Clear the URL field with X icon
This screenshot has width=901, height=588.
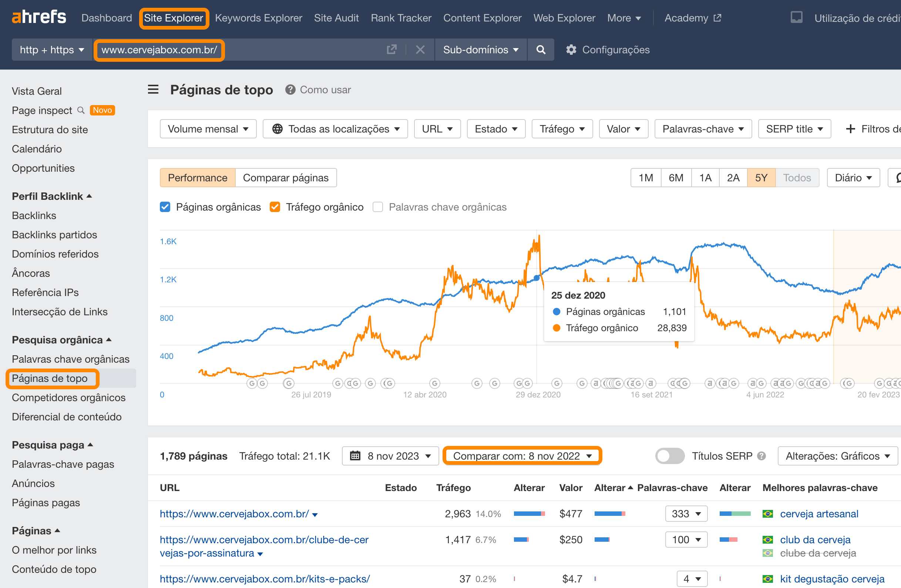[x=420, y=50]
